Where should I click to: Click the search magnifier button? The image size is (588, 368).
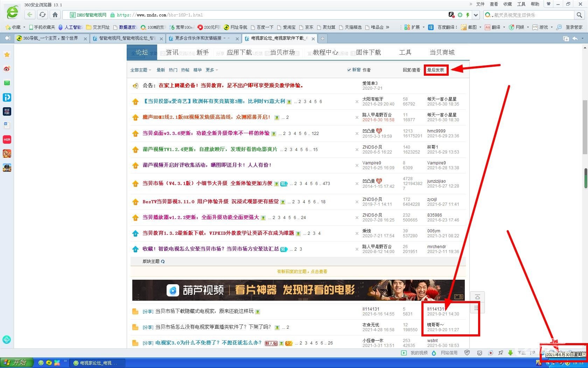tap(579, 15)
